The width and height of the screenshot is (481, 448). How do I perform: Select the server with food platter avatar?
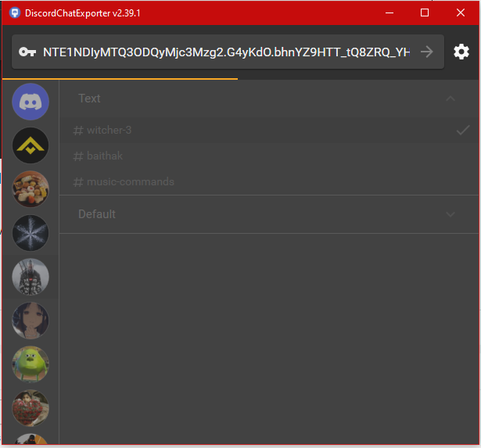click(x=31, y=189)
